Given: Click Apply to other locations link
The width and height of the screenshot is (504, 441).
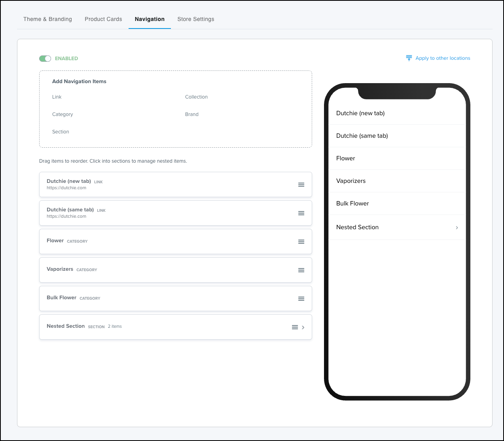Looking at the screenshot, I should (443, 58).
